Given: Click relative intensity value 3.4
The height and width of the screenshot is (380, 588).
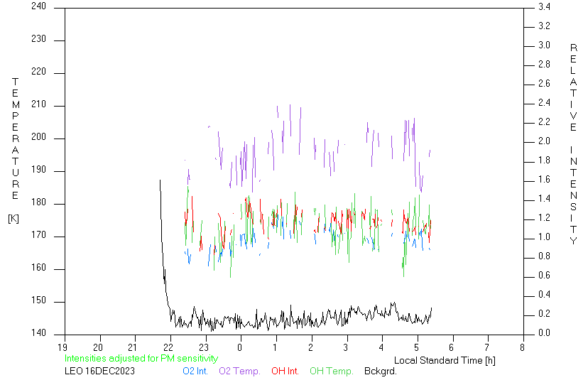Looking at the screenshot, I should pyautogui.click(x=544, y=7).
